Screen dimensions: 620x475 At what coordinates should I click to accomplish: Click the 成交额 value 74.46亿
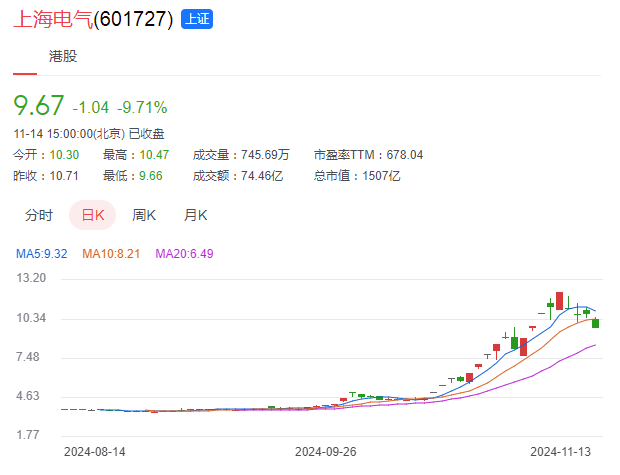(262, 176)
